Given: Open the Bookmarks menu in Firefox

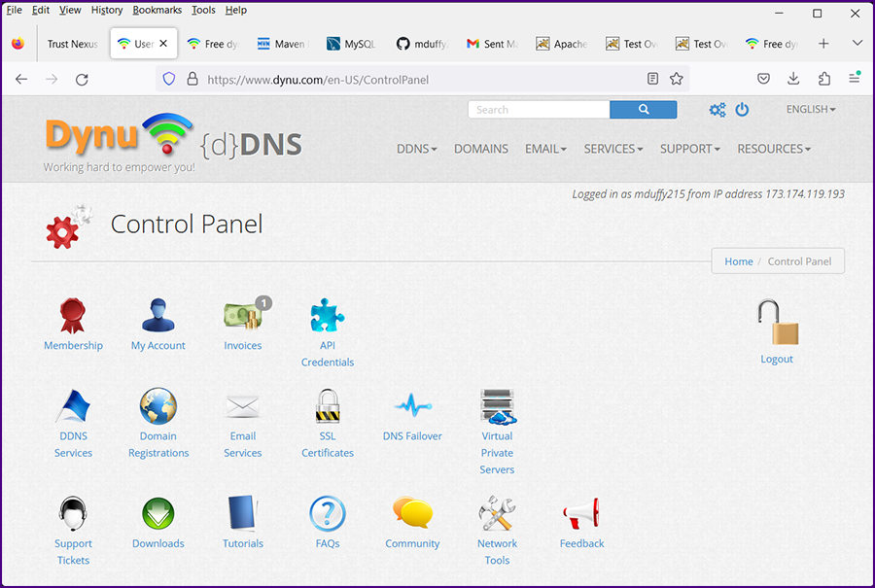Looking at the screenshot, I should [157, 10].
